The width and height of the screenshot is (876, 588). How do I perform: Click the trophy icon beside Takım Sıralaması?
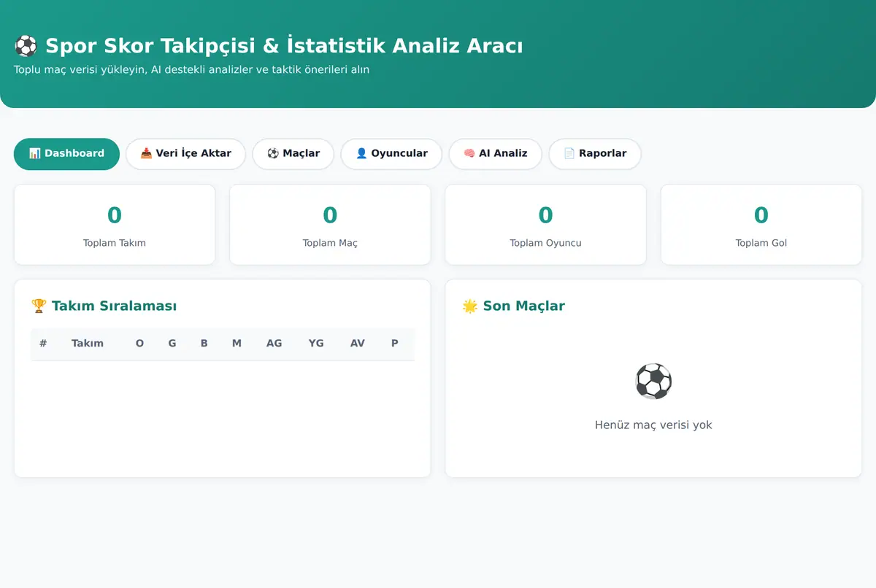tap(39, 306)
